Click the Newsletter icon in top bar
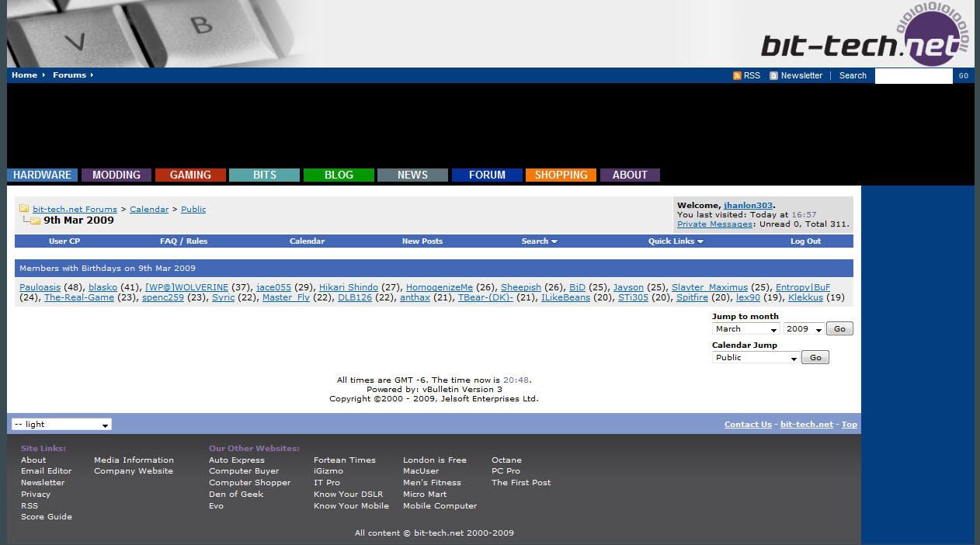The height and width of the screenshot is (545, 980). point(773,76)
